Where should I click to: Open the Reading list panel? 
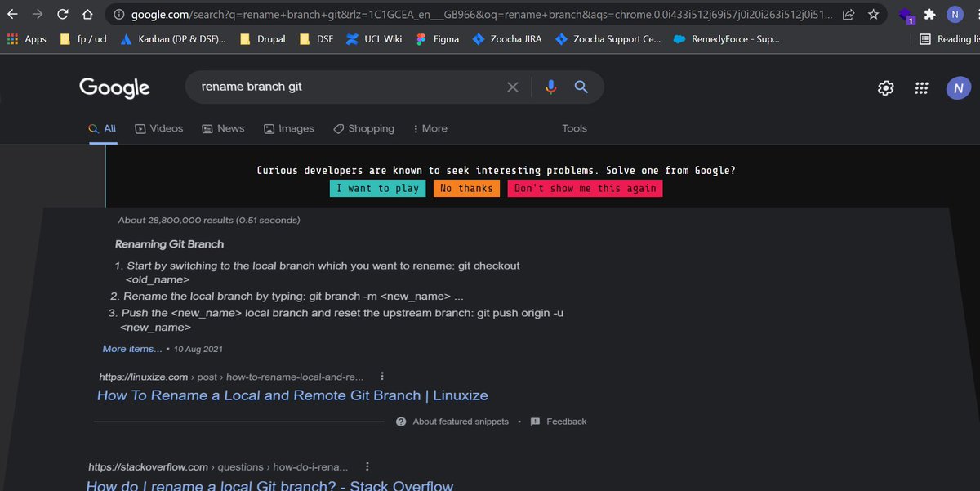pos(948,38)
